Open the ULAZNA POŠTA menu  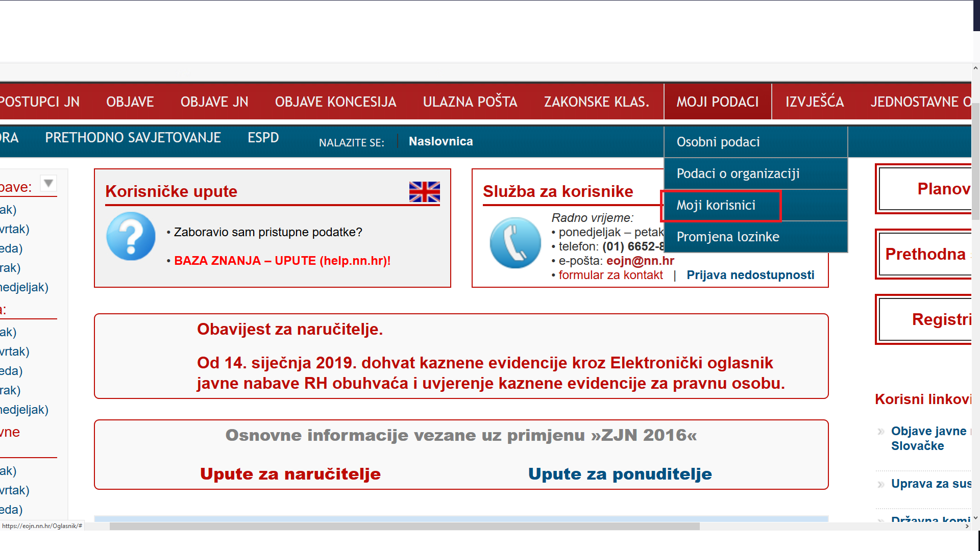tap(470, 102)
